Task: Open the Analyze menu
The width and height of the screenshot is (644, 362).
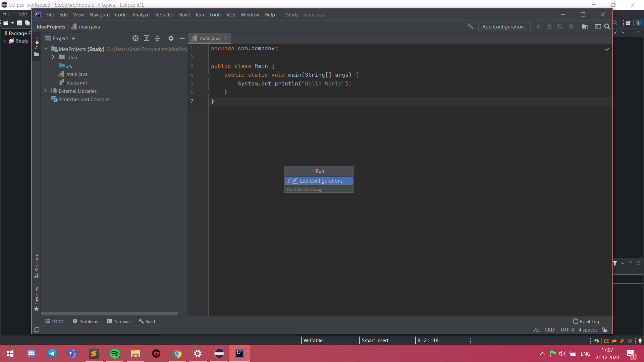Action: click(141, 15)
